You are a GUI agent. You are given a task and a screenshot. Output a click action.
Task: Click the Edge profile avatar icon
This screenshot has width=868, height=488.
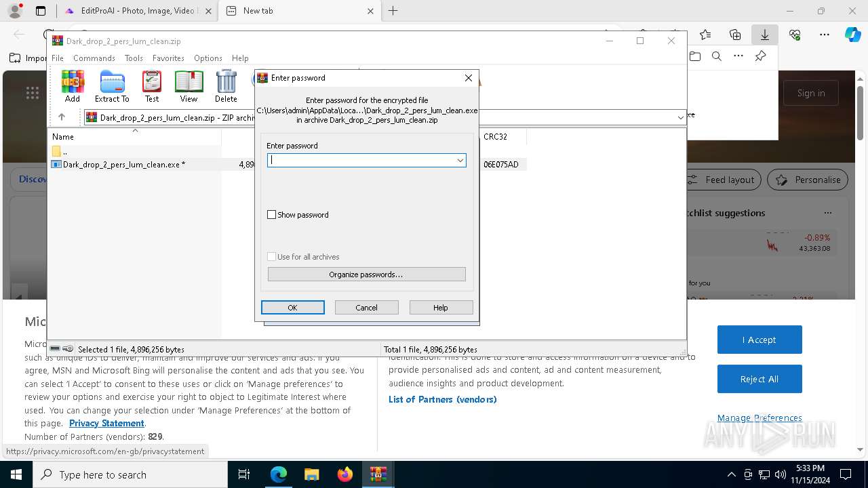[x=15, y=11]
